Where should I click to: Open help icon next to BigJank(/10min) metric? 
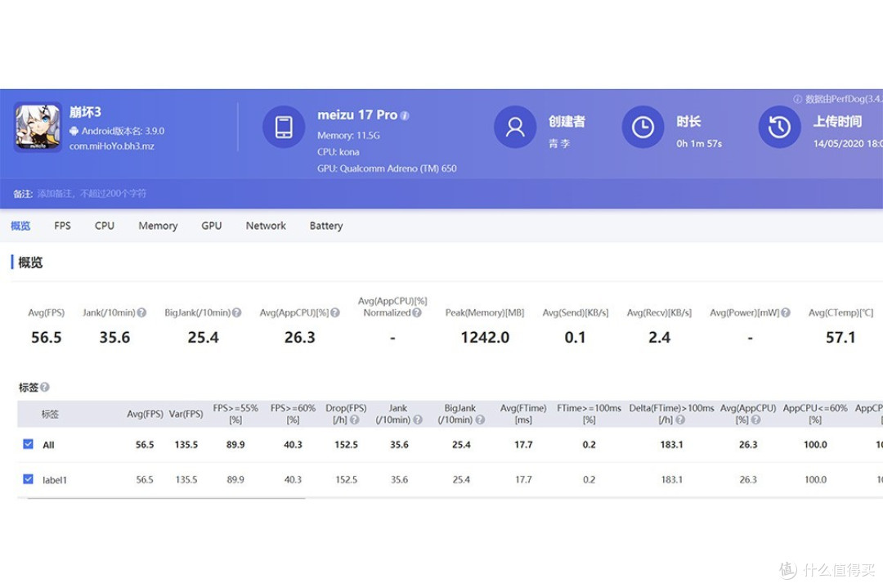coord(236,312)
